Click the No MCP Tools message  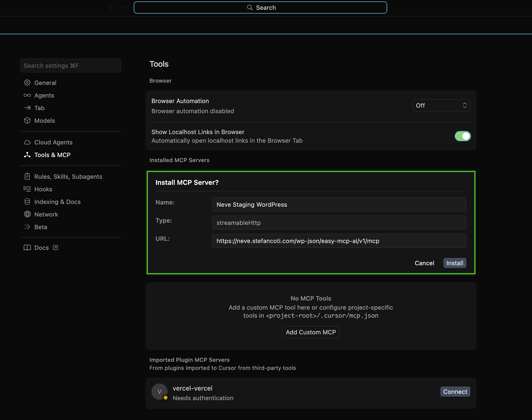click(x=311, y=298)
